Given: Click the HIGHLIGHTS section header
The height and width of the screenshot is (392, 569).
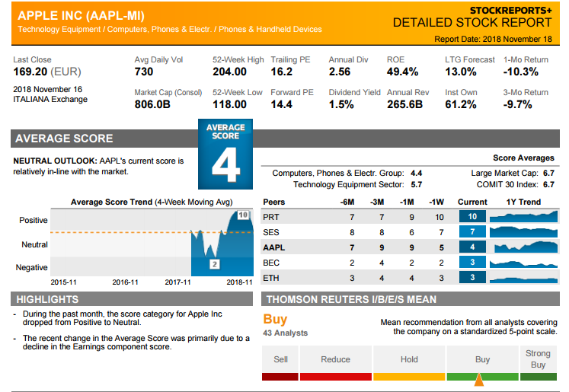Looking at the screenshot, I should [x=47, y=299].
